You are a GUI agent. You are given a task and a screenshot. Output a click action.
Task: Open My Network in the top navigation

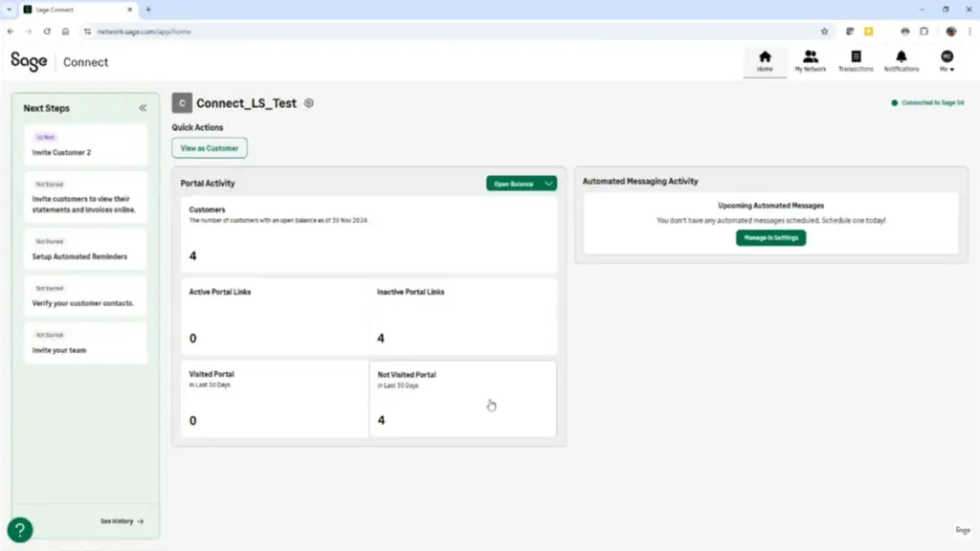tap(810, 61)
